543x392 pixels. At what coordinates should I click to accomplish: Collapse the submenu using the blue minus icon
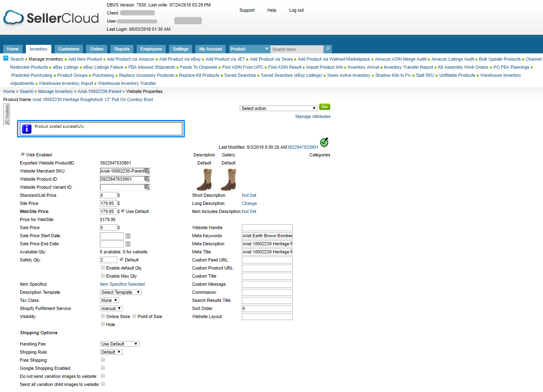[6, 58]
